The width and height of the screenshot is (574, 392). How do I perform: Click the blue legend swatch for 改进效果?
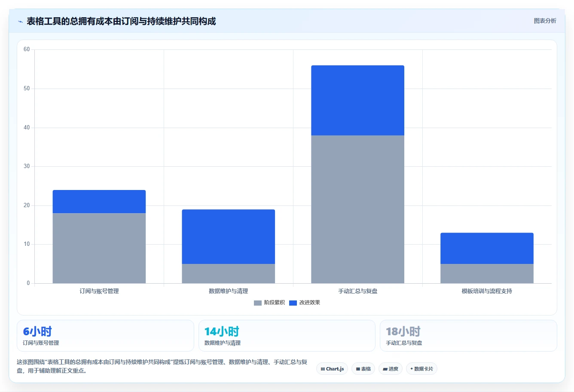pos(293,303)
